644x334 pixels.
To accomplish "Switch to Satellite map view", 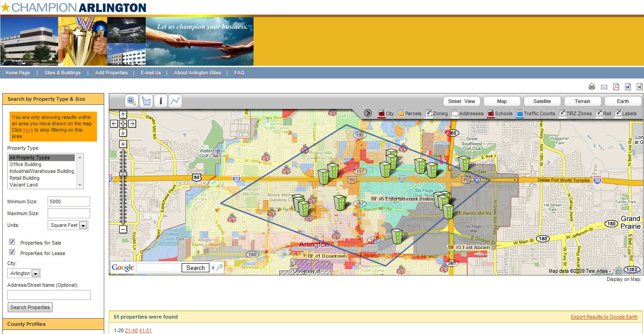I will point(542,101).
